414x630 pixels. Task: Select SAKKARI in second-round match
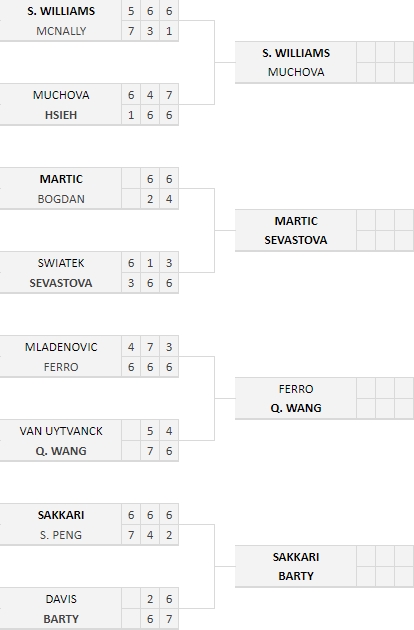pyautogui.click(x=296, y=556)
